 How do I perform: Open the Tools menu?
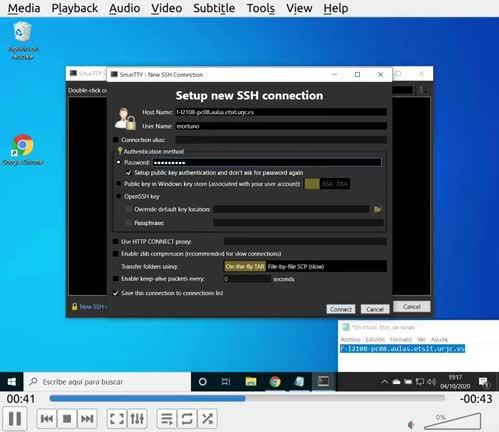coord(261,8)
